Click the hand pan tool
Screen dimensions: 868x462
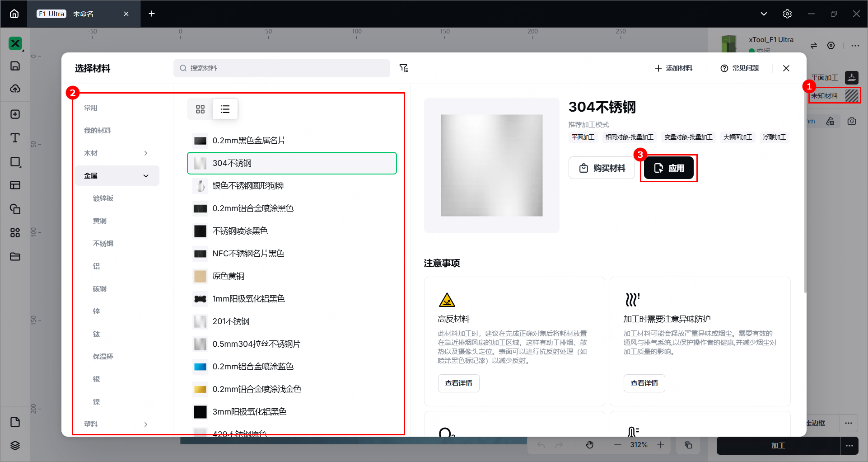[590, 445]
